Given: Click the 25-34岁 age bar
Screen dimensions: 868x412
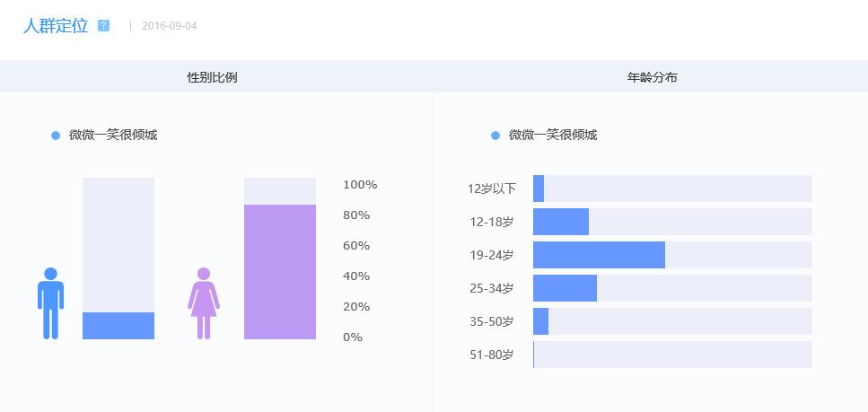Looking at the screenshot, I should pos(565,288).
